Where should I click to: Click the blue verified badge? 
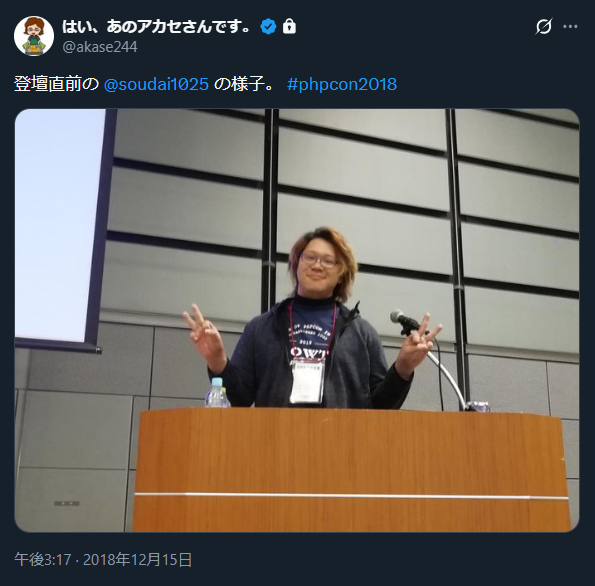[x=268, y=27]
